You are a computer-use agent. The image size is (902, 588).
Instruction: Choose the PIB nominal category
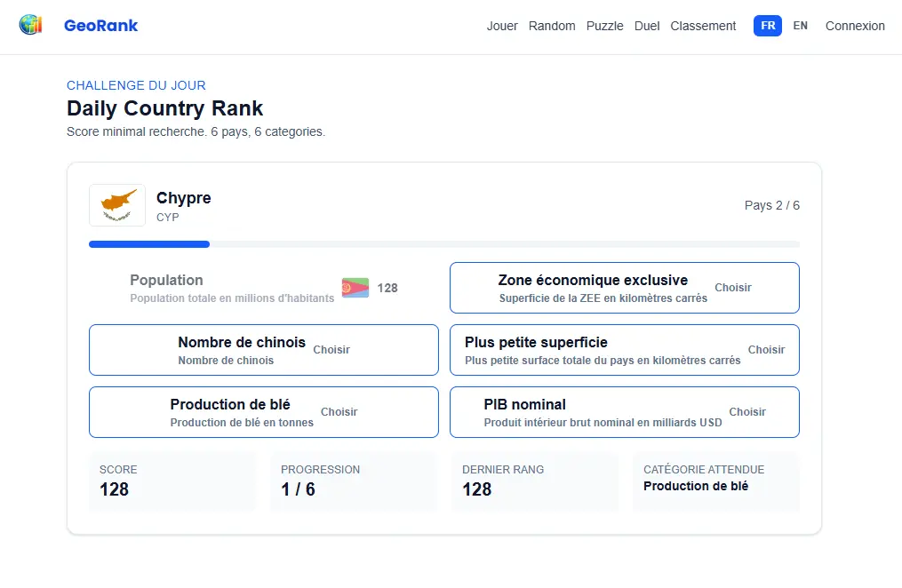[624, 411]
